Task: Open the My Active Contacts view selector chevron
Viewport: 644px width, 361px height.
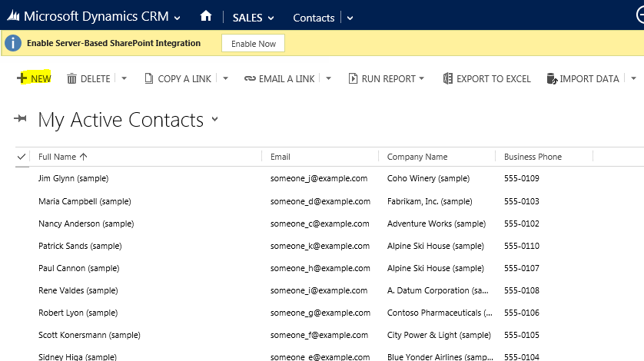Action: click(x=215, y=120)
